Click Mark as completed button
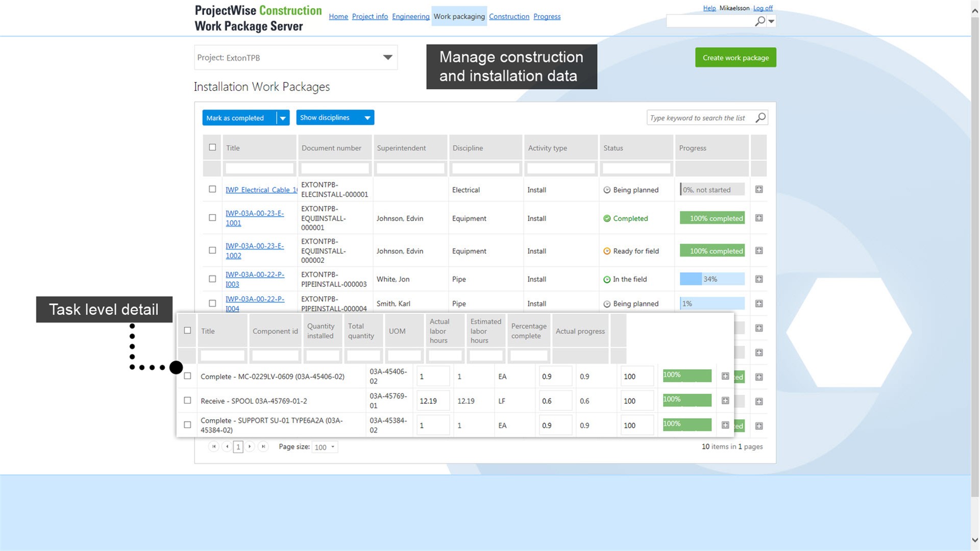980x551 pixels. coord(239,118)
